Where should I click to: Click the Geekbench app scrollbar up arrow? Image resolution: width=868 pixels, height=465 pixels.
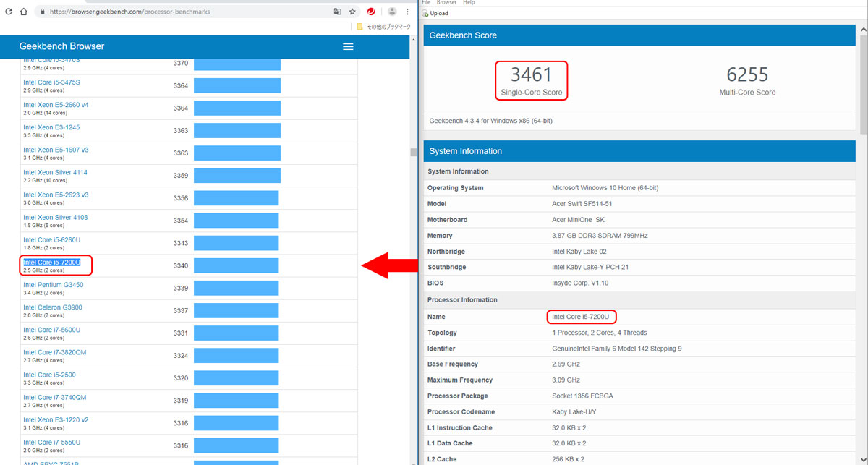tap(864, 30)
